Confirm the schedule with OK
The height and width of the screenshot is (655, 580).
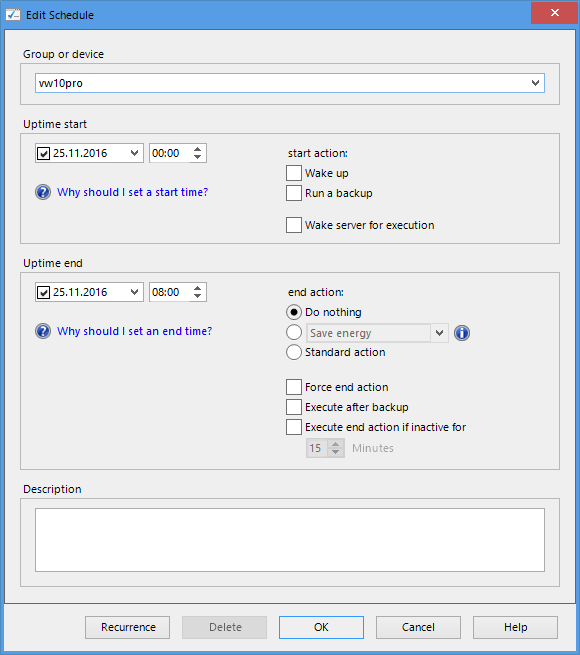(321, 627)
